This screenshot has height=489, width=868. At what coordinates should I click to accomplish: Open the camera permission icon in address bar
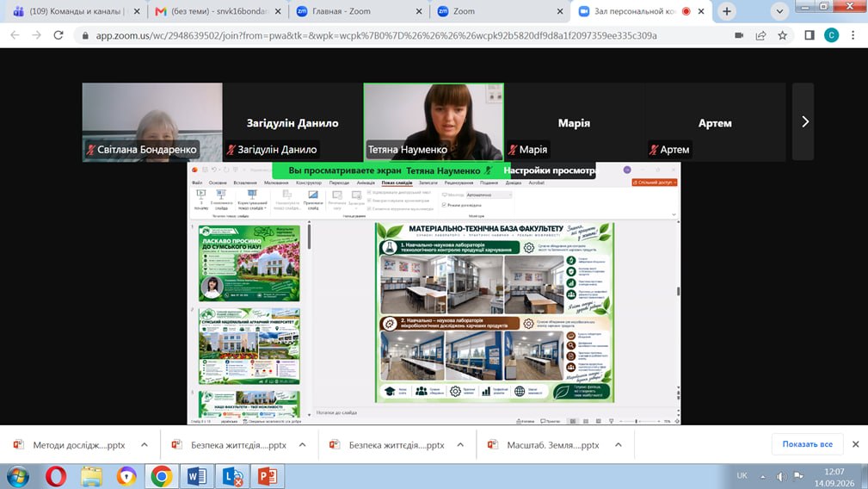tap(738, 35)
